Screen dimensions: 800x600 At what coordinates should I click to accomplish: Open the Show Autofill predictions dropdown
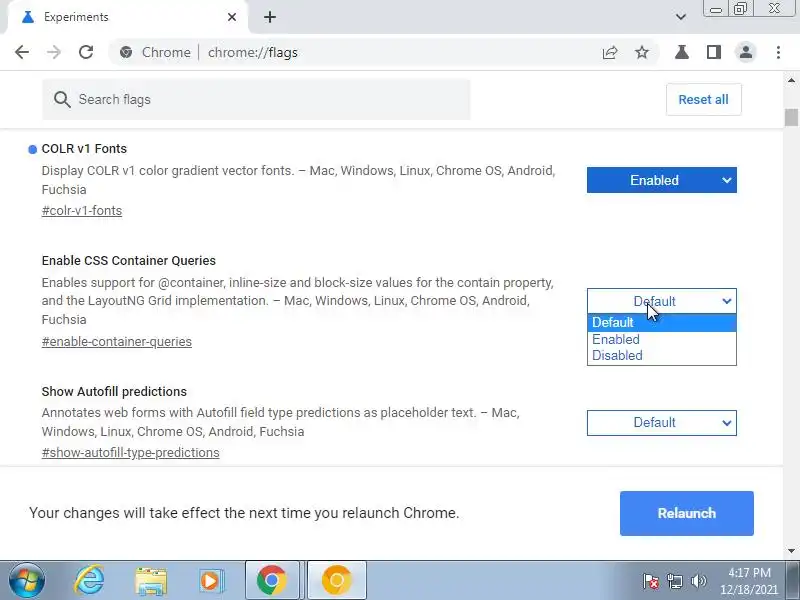tap(662, 423)
